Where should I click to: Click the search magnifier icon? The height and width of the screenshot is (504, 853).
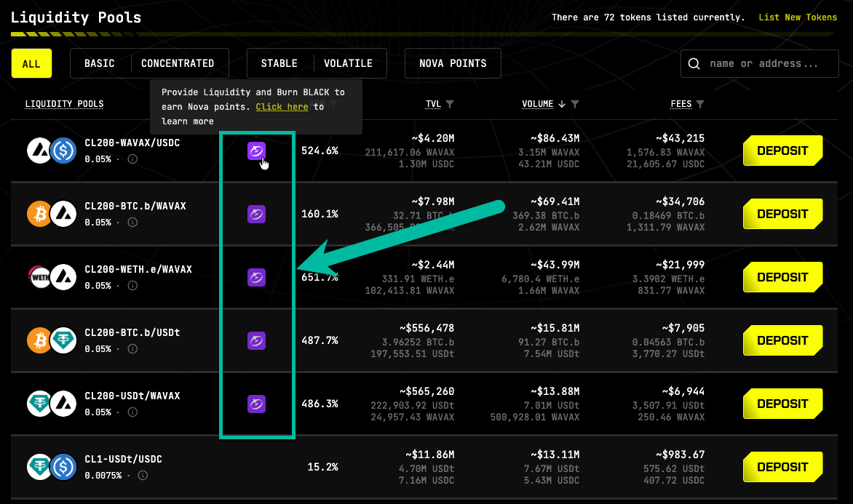(694, 63)
